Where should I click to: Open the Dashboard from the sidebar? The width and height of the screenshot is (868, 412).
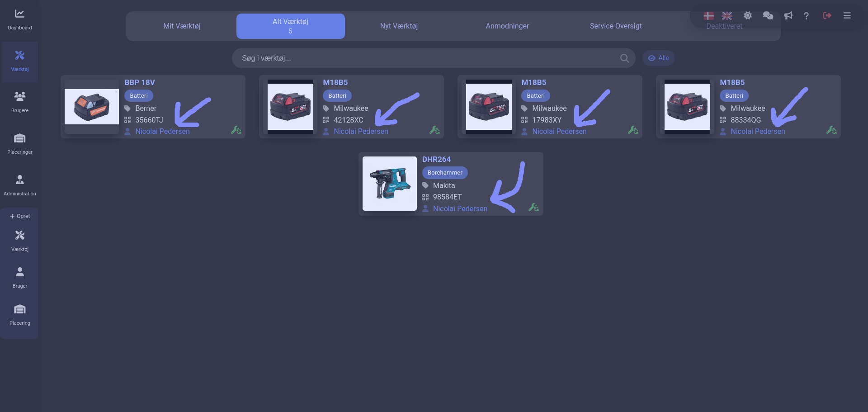pos(19,19)
